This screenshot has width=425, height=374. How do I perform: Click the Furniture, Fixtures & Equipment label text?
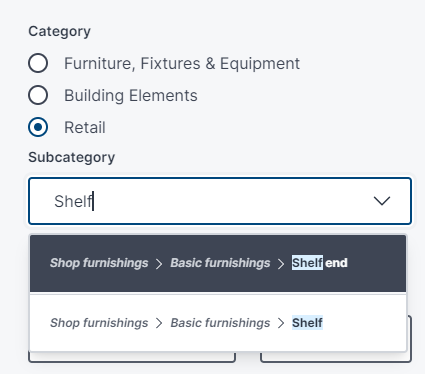pos(182,64)
